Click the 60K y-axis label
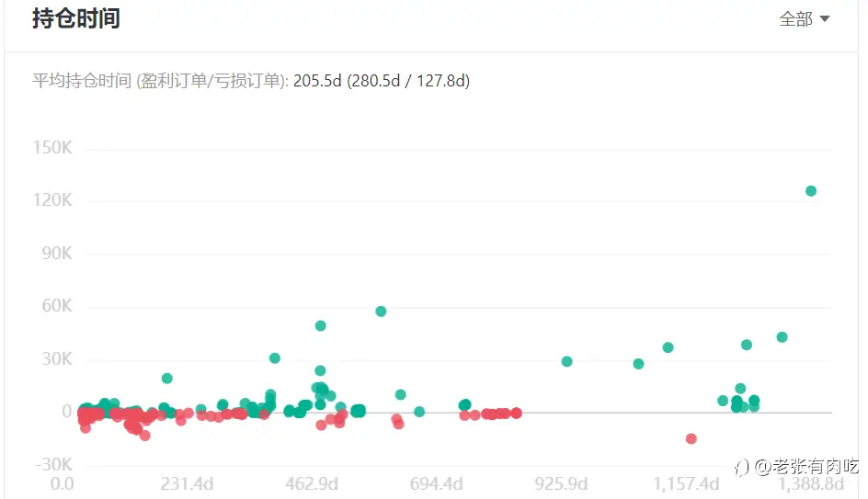Image resolution: width=868 pixels, height=499 pixels. click(x=57, y=305)
